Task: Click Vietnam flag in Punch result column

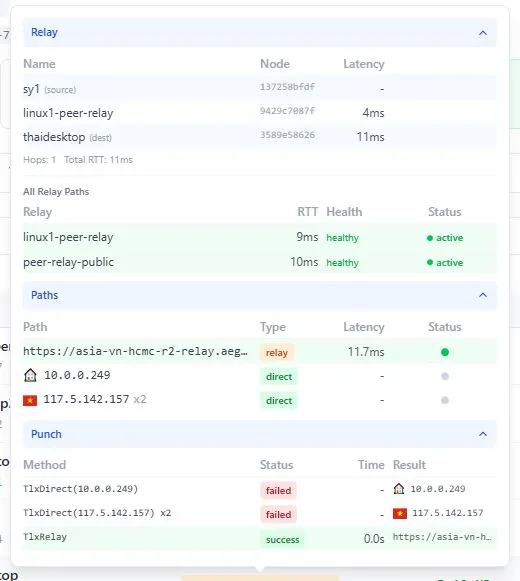Action: click(400, 513)
